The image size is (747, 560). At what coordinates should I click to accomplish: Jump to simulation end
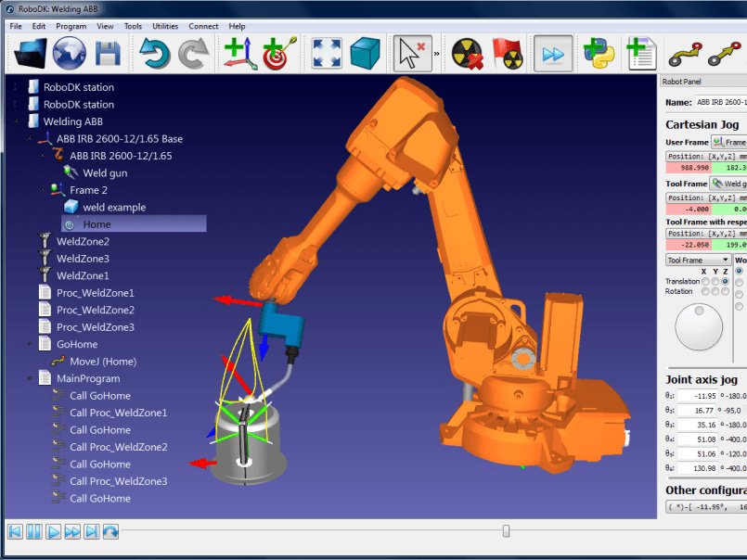[92, 531]
